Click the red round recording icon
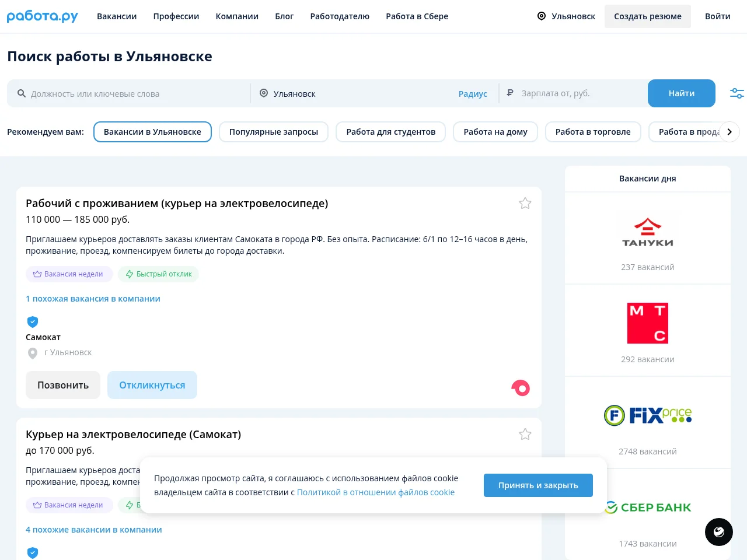 pyautogui.click(x=521, y=388)
